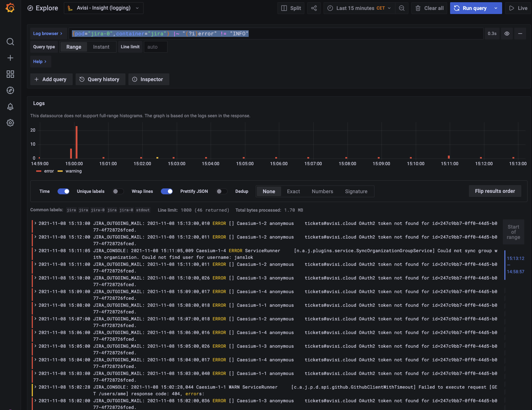Viewport: 532px width, 410px height.
Task: Click the Explore compass icon in sidebar
Action: pos(10,90)
